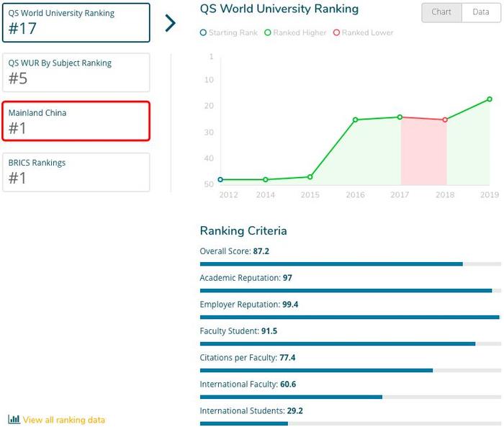
Task: Select the Mainland China #1 ranking card
Action: [x=76, y=121]
